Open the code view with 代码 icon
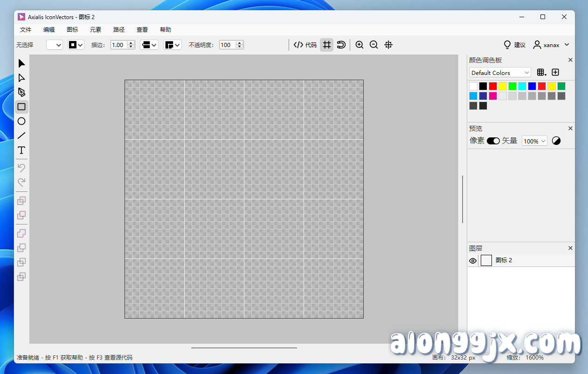Viewport: 588px width, 374px height. (x=304, y=45)
